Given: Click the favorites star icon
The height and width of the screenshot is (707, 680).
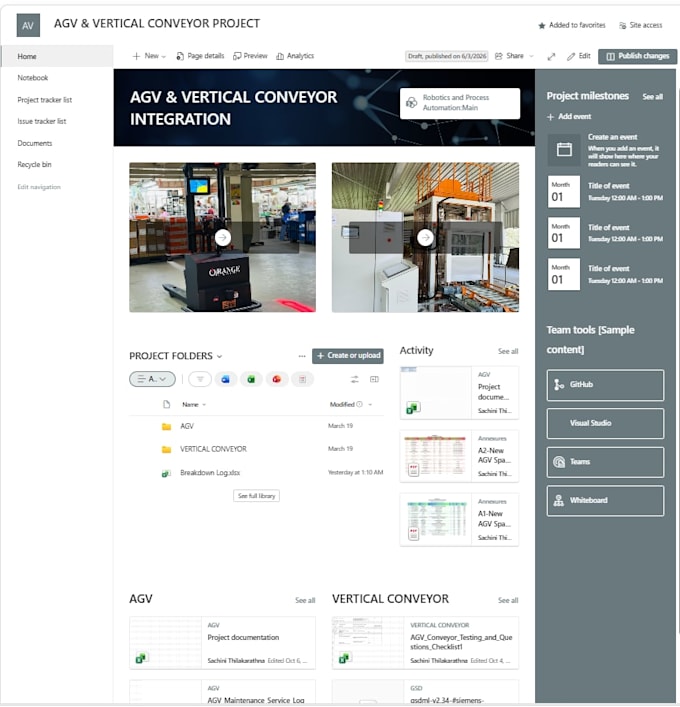Looking at the screenshot, I should 542,26.
